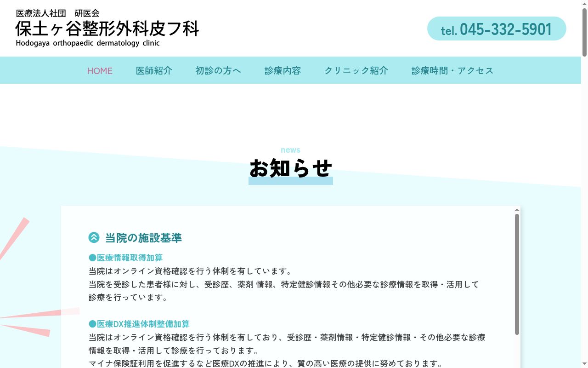Click the 医療DX推進体制整備加算 subheading
Screen dimensions: 588x368
[x=139, y=324]
